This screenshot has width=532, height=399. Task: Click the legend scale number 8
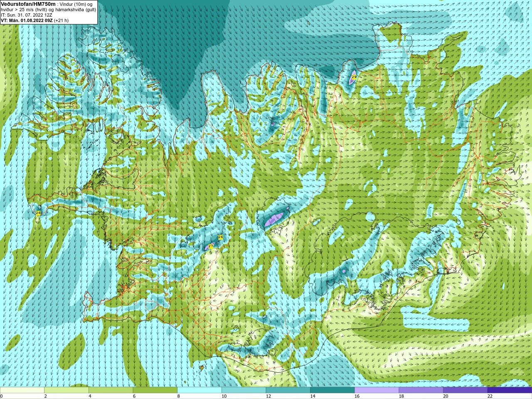click(179, 396)
